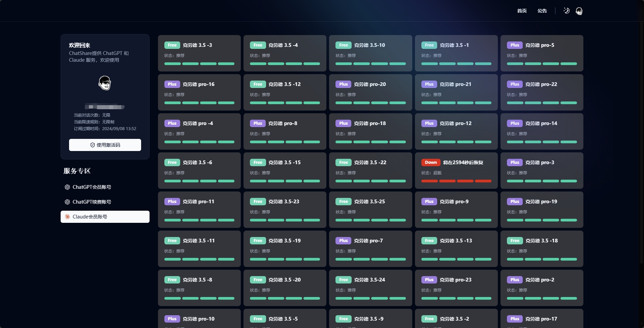Click Plus badge on 克劳德 pro-22
The height and width of the screenshot is (328, 644).
(515, 84)
